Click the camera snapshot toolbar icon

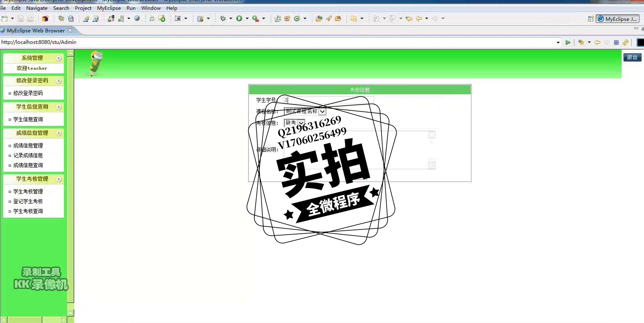click(x=178, y=18)
